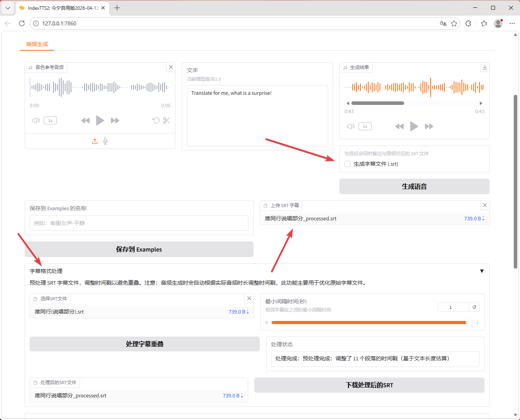The image size is (520, 420).
Task: Trim reference audio with the scissors icon
Action: (x=167, y=121)
